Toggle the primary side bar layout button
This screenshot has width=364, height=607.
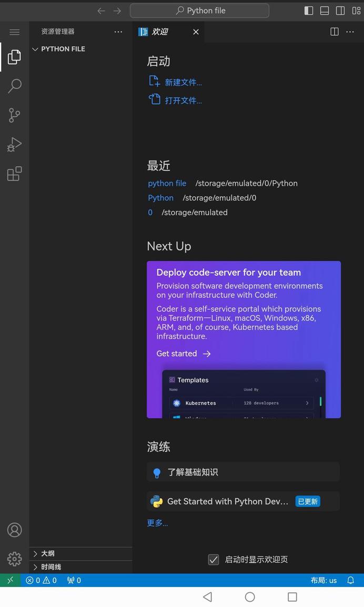coord(309,11)
